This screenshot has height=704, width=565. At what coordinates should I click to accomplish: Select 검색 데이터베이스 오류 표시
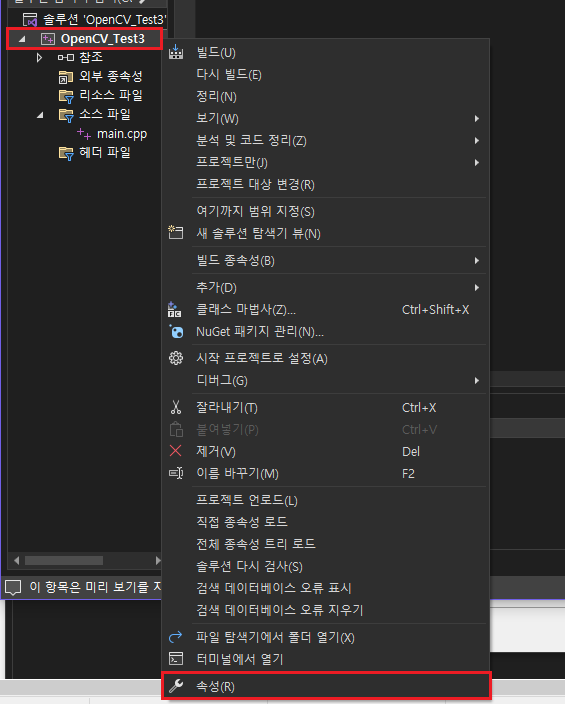(326, 588)
